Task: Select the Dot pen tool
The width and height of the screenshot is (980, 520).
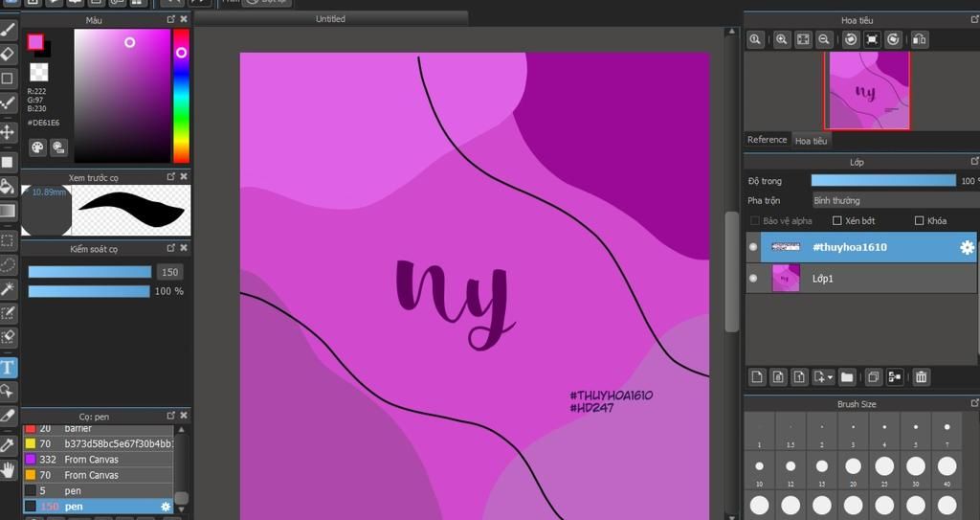Action: pos(8,102)
